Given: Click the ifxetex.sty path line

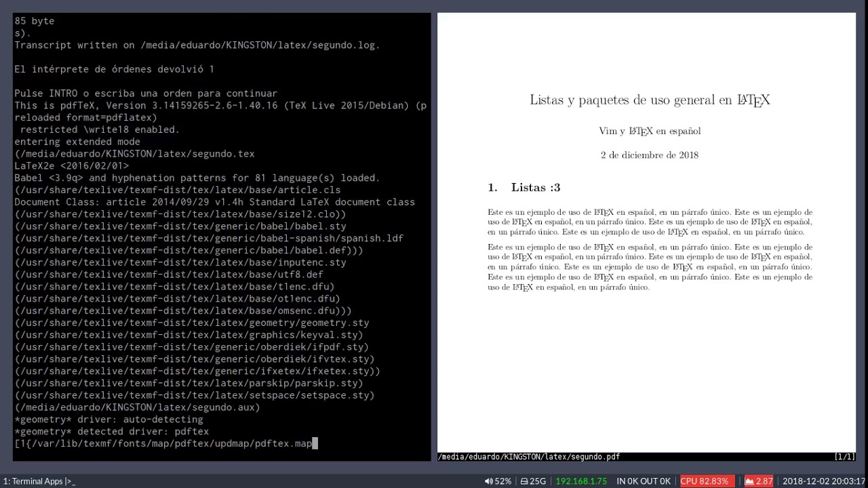Looking at the screenshot, I should click(x=197, y=371).
